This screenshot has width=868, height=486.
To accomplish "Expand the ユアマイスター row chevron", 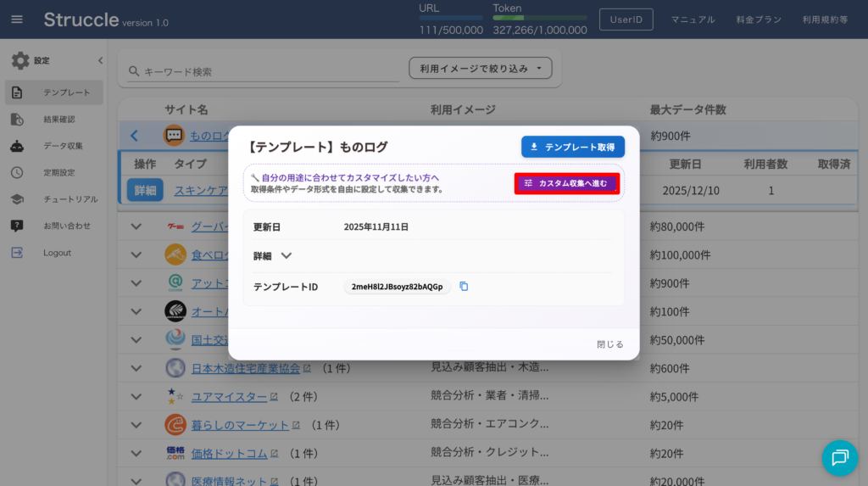I will pyautogui.click(x=136, y=396).
